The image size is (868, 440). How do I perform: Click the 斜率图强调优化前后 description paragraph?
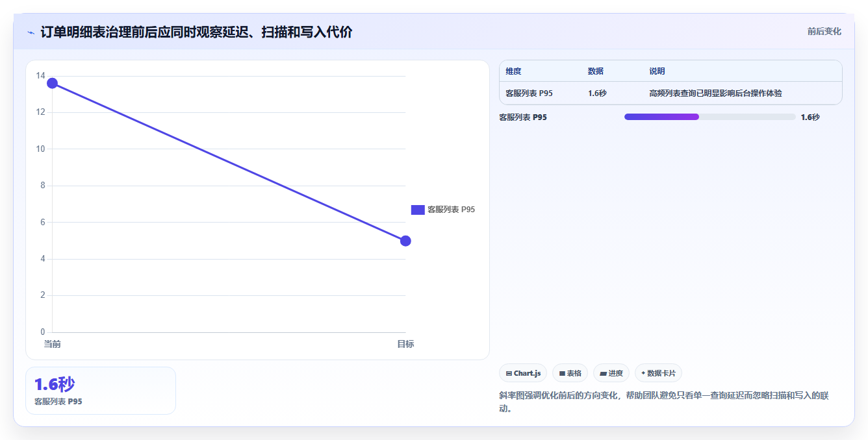point(663,402)
